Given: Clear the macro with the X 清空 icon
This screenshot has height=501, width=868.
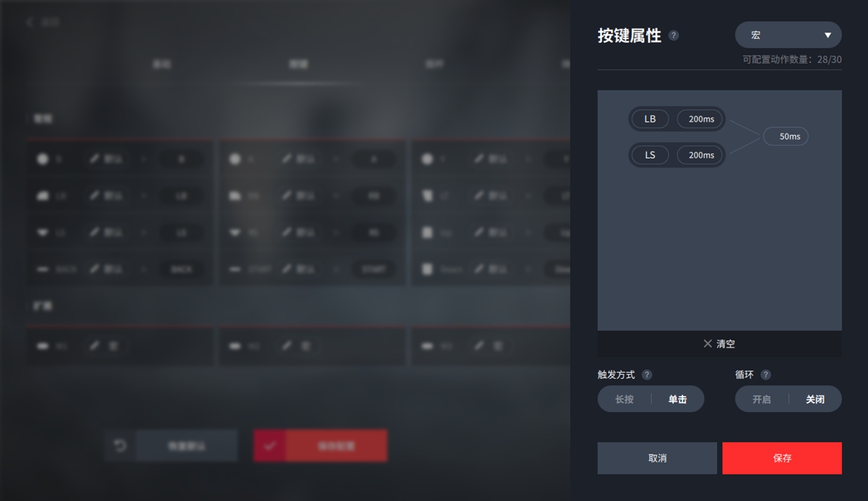Looking at the screenshot, I should [707, 344].
